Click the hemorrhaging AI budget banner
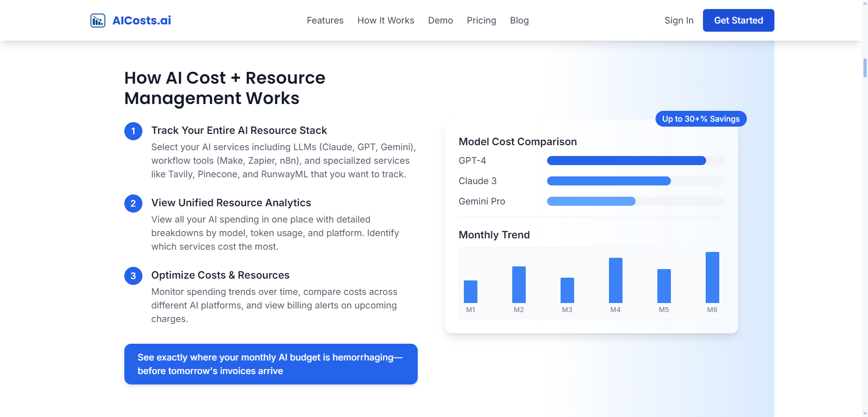868x417 pixels. tap(271, 364)
